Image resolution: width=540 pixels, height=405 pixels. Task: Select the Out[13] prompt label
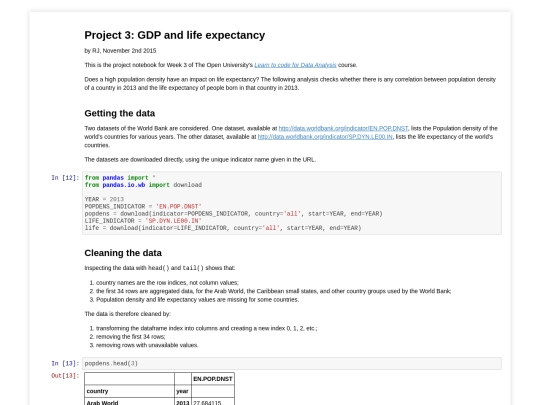tap(65, 376)
